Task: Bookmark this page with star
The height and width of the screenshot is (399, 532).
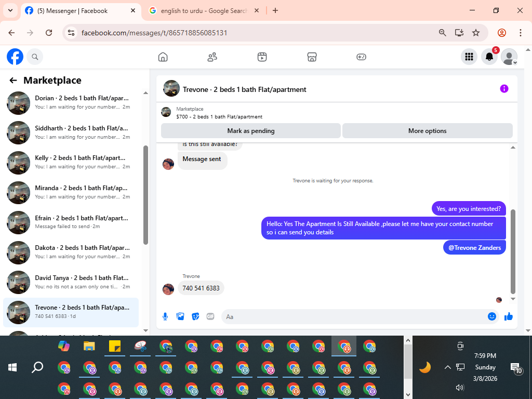Action: pos(476,33)
